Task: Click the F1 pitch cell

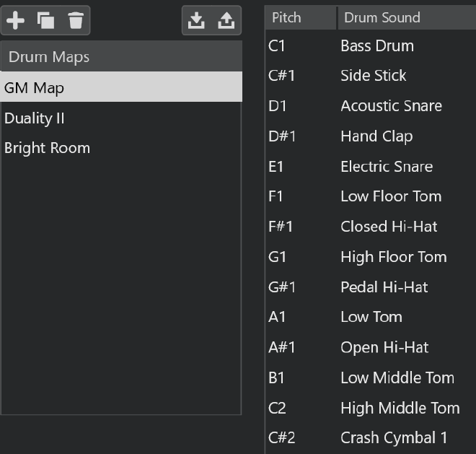Action: point(276,196)
